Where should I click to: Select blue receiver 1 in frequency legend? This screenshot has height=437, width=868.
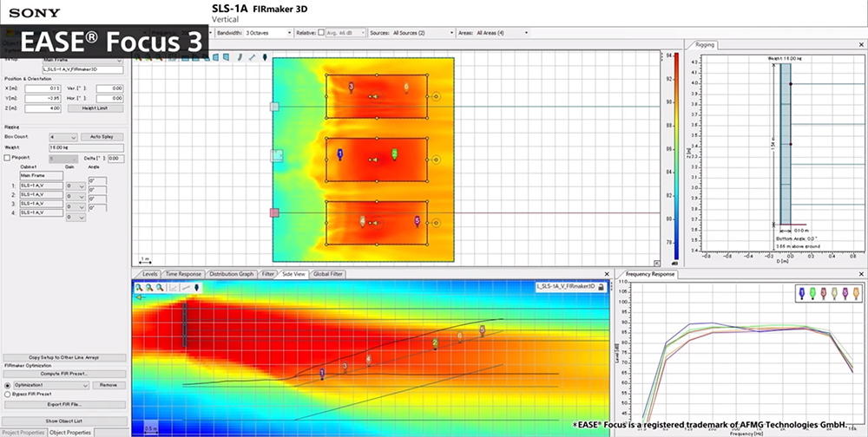[802, 294]
